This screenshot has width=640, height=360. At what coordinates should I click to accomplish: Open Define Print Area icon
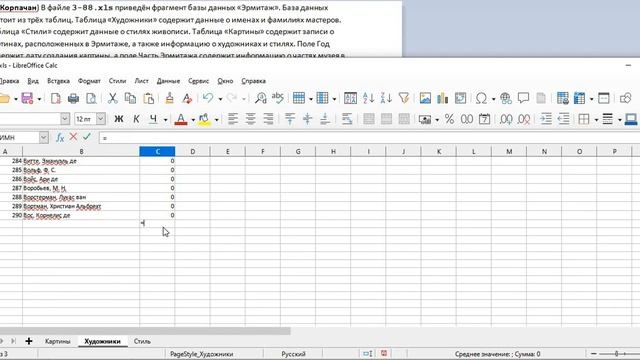[x=562, y=98]
